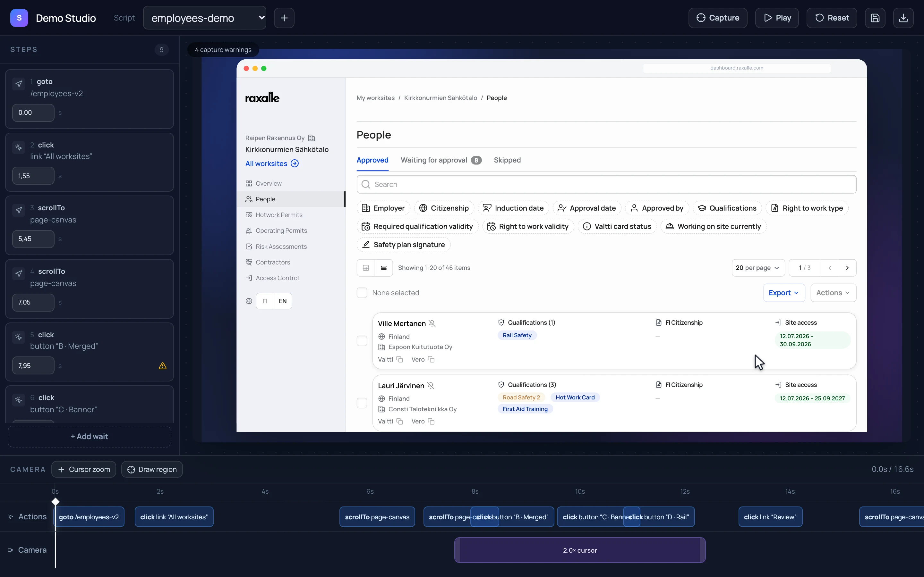Open the 20 per page dropdown
Viewport: 924px width, 577px height.
click(x=758, y=268)
